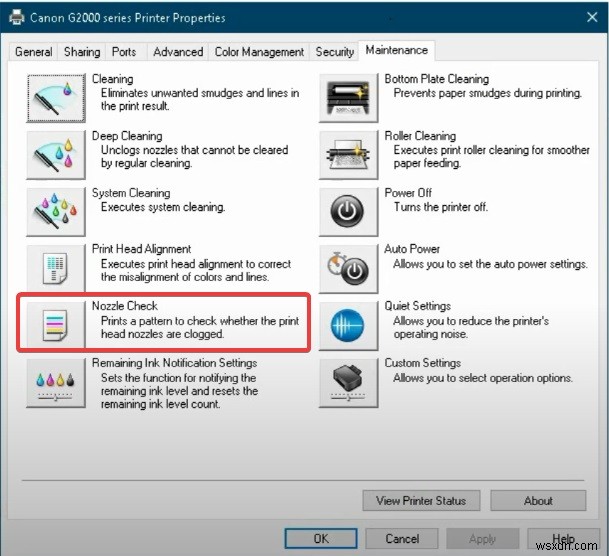Click the "Power Off" label text
Image resolution: width=609 pixels, height=556 pixels.
click(408, 193)
